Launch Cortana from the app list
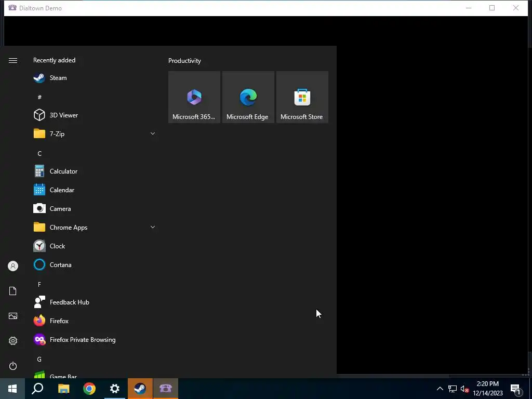Viewport: 532px width, 399px height. [95, 264]
